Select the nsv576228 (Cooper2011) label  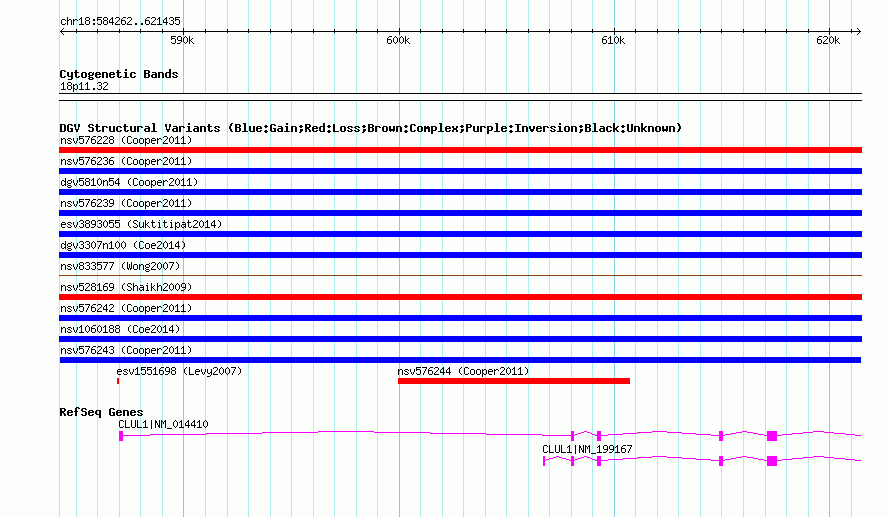126,140
